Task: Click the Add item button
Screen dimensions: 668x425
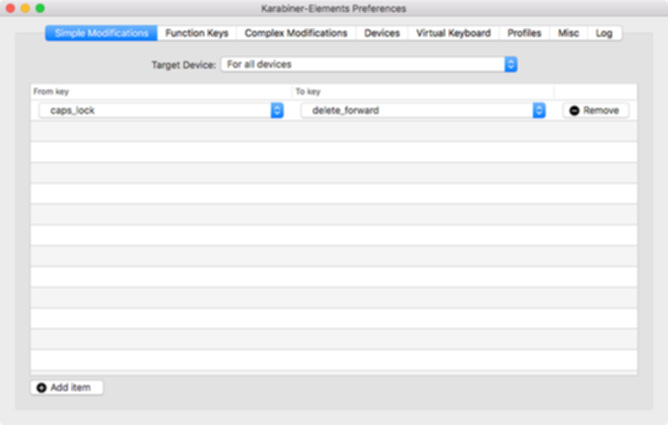Action: click(x=66, y=388)
